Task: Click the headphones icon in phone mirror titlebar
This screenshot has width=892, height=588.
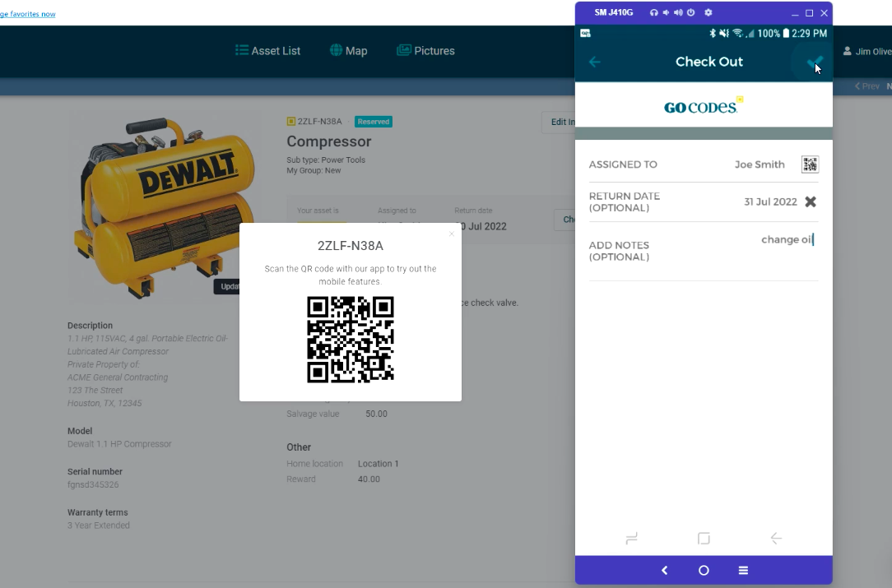Action: [653, 12]
